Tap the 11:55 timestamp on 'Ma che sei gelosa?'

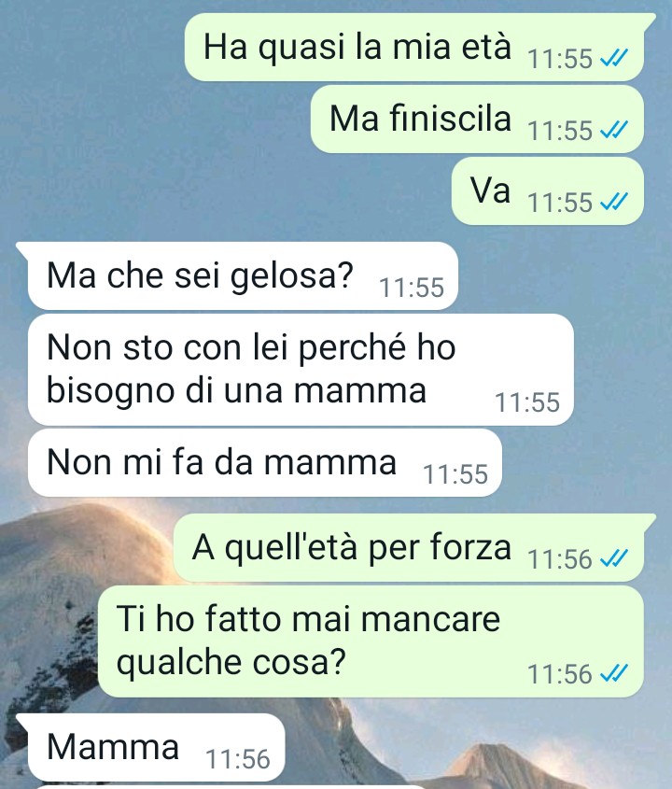point(412,288)
